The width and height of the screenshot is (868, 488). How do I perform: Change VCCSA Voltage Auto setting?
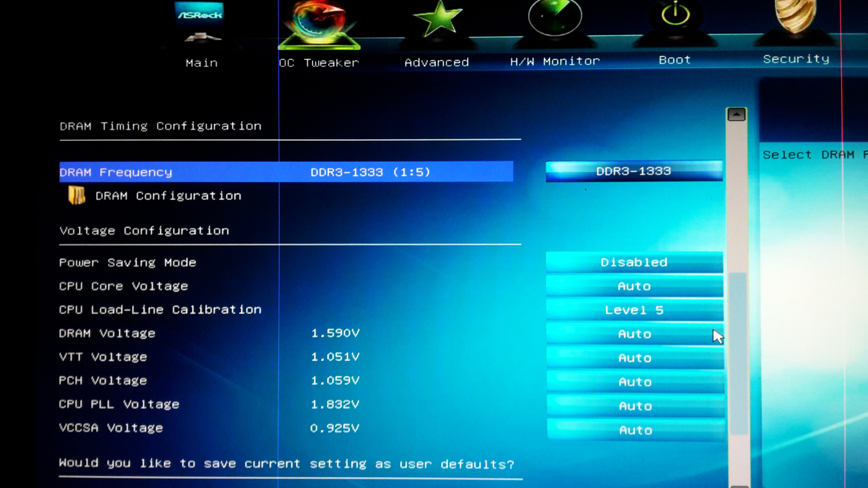[x=636, y=430]
